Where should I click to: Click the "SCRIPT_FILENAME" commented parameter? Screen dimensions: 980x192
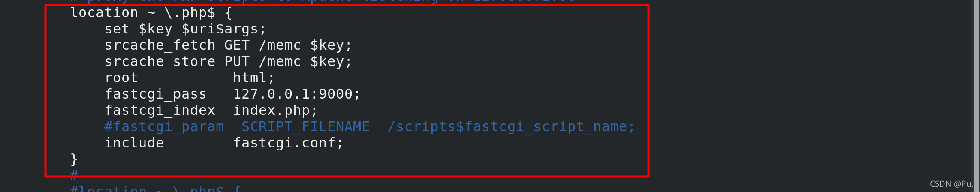point(305,127)
